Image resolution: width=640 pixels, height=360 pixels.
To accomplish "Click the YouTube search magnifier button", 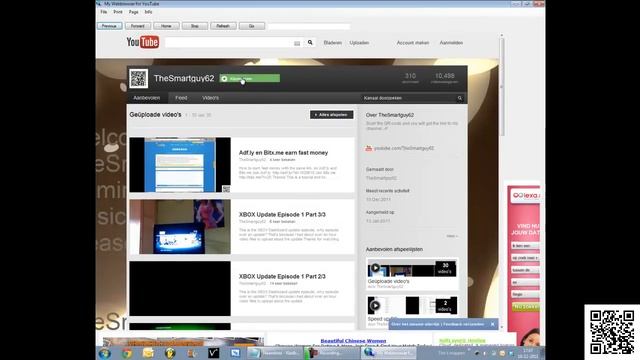I will pyautogui.click(x=310, y=42).
